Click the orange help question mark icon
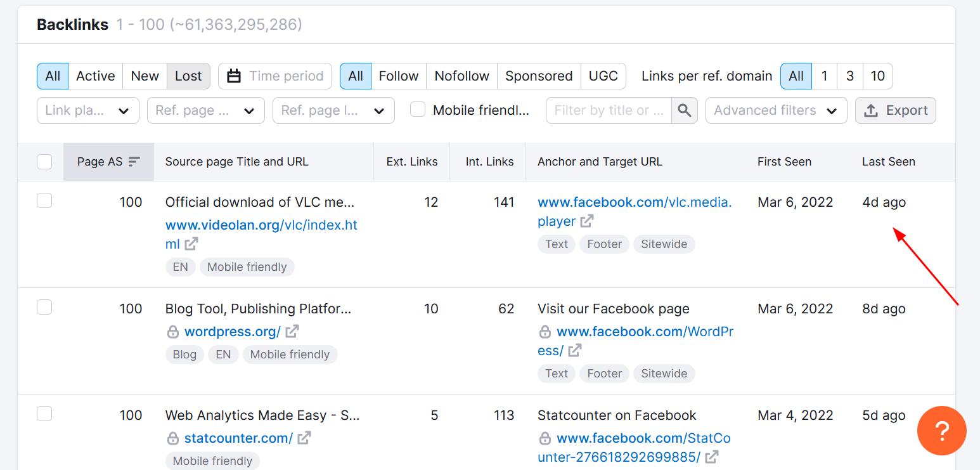The height and width of the screenshot is (470, 980). point(941,431)
